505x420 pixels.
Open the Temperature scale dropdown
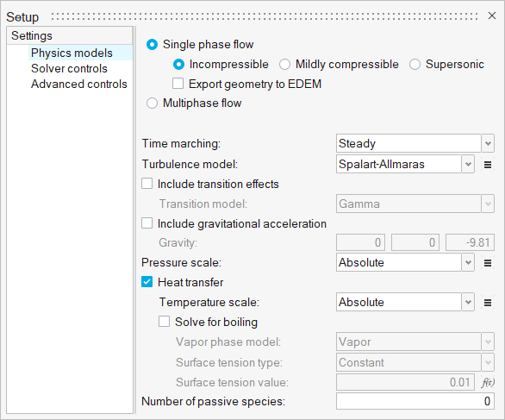pyautogui.click(x=405, y=302)
